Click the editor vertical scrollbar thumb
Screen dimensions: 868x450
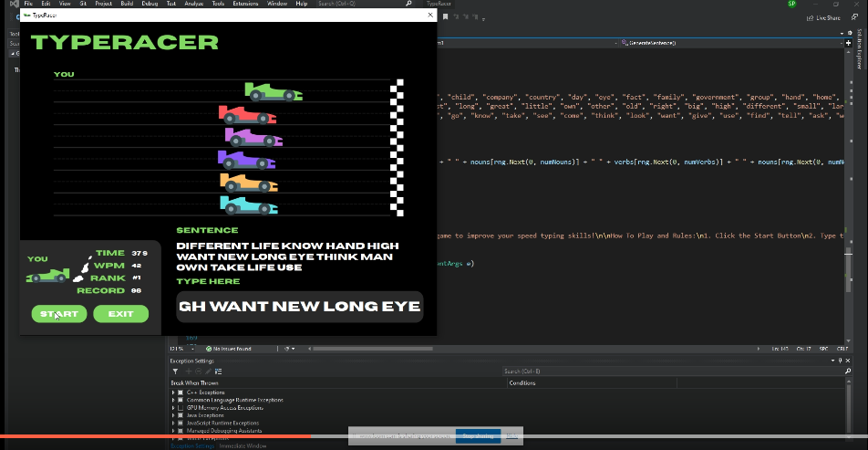point(848,270)
